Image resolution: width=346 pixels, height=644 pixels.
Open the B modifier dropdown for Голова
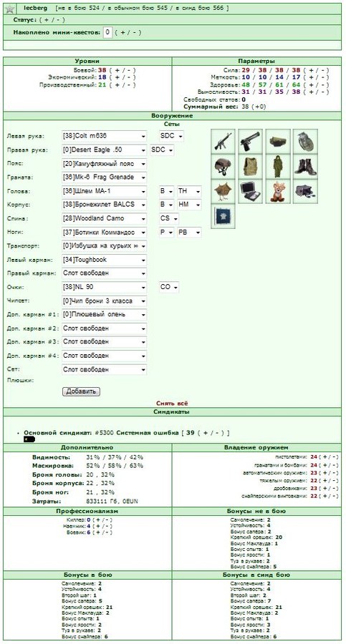pyautogui.click(x=167, y=191)
